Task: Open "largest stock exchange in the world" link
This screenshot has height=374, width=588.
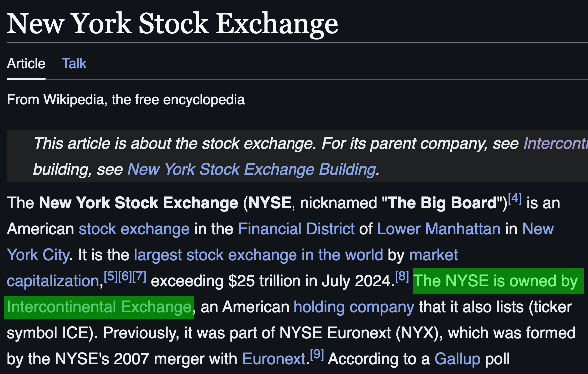Action: 259,255
